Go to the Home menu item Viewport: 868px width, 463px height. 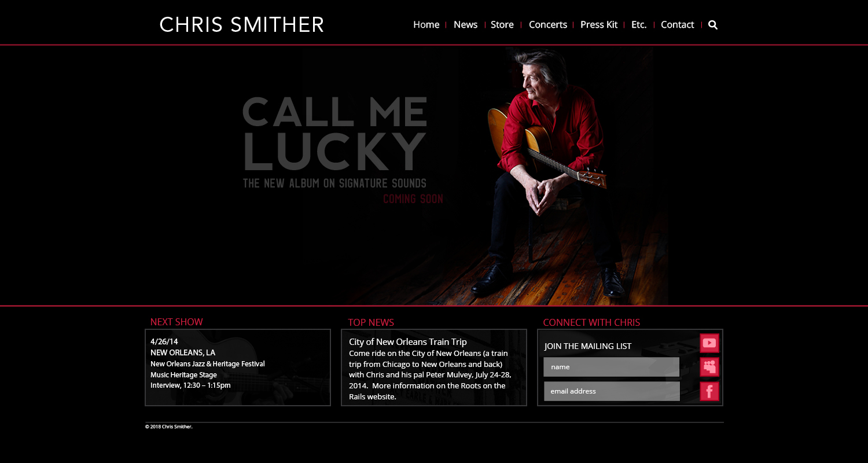(426, 24)
